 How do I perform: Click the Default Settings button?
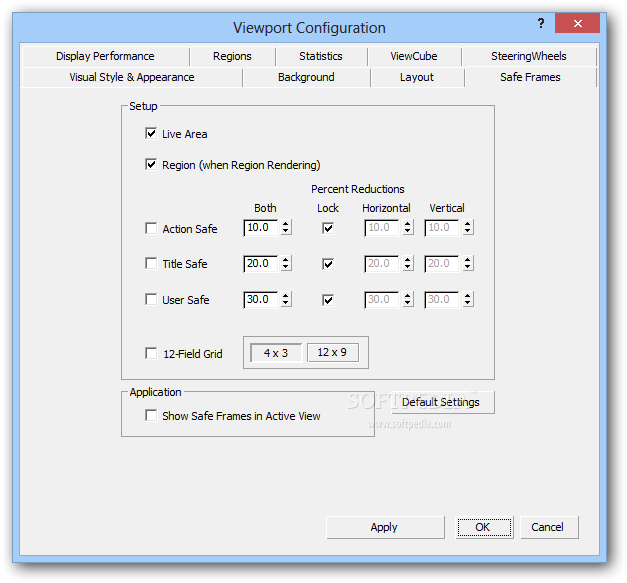441,402
